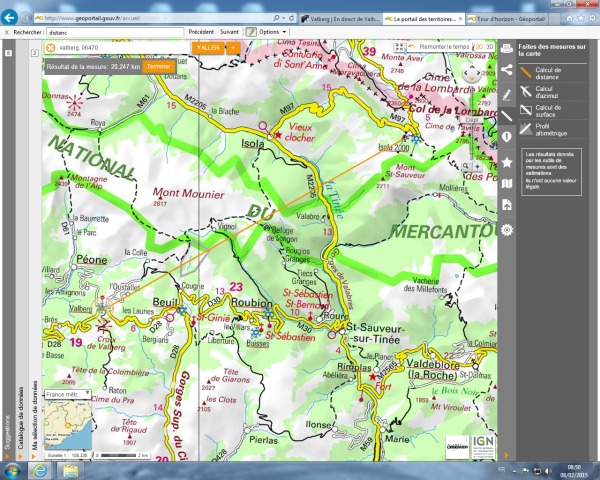Click Internet Explorer in taskbar

click(40, 471)
